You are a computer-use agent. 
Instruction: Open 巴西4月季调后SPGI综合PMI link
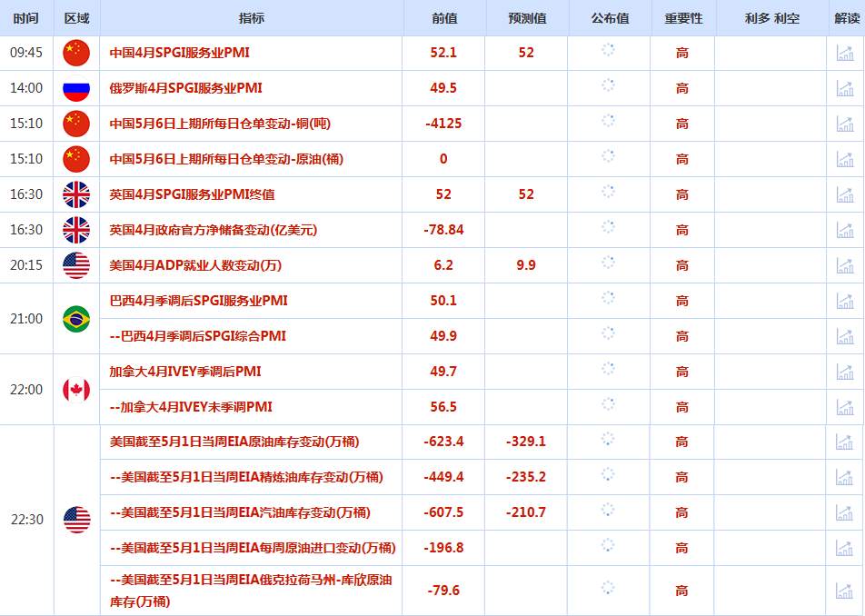[197, 336]
